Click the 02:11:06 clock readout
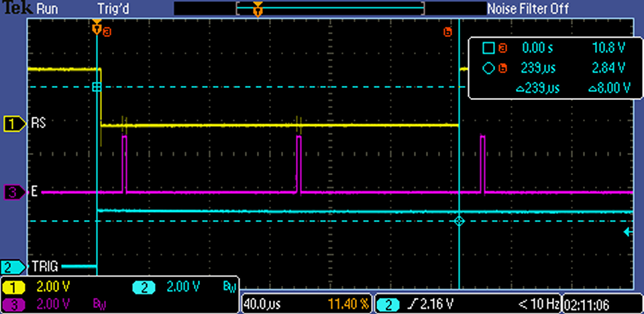The image size is (644, 314). 590,305
